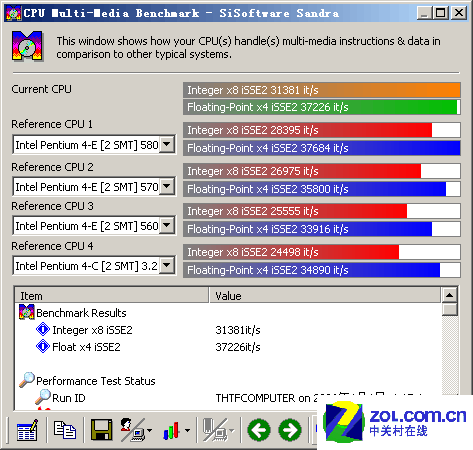This screenshot has height=450, width=473.
Task: Select Intel Pentium 4-E 570 combo box
Action: pyautogui.click(x=94, y=186)
